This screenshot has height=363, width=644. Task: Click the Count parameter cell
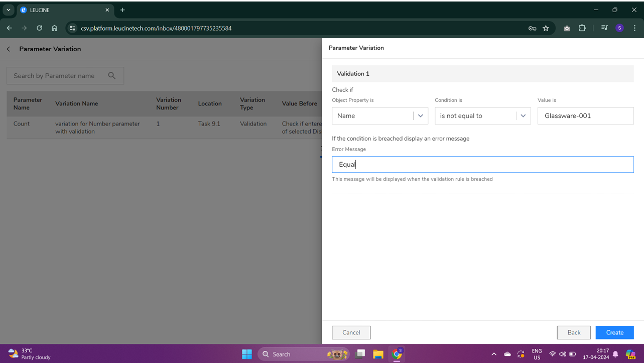[x=22, y=124]
